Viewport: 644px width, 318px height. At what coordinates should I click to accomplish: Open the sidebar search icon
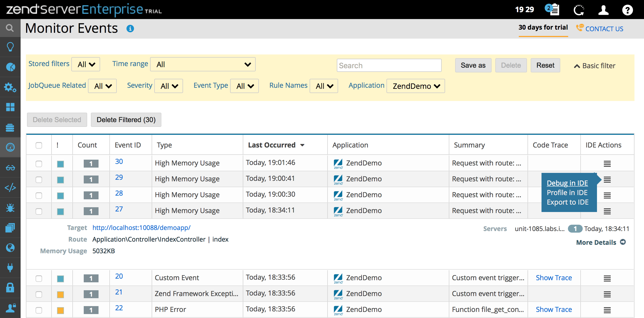[10, 28]
